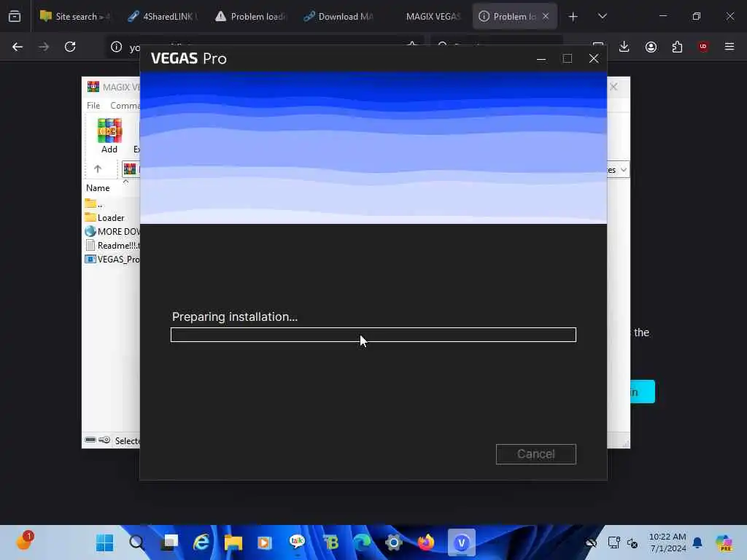This screenshot has height=560, width=747.
Task: Open a new browser tab
Action: 573,17
